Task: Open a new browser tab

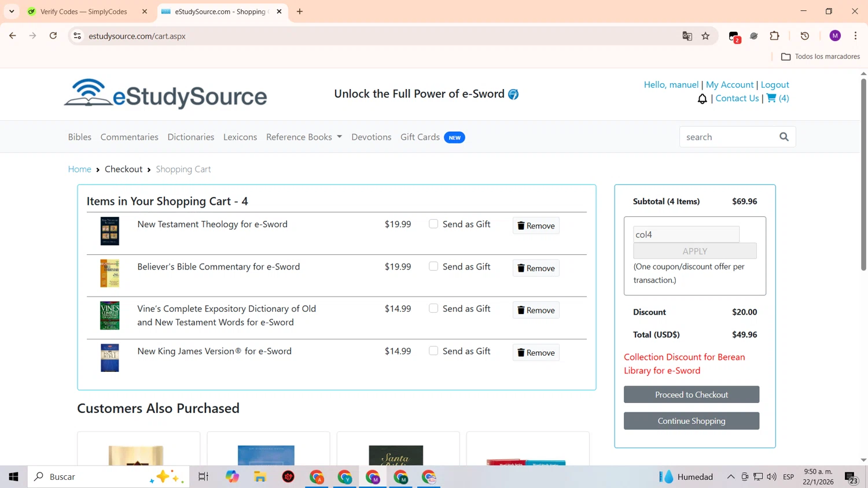Action: pyautogui.click(x=300, y=12)
